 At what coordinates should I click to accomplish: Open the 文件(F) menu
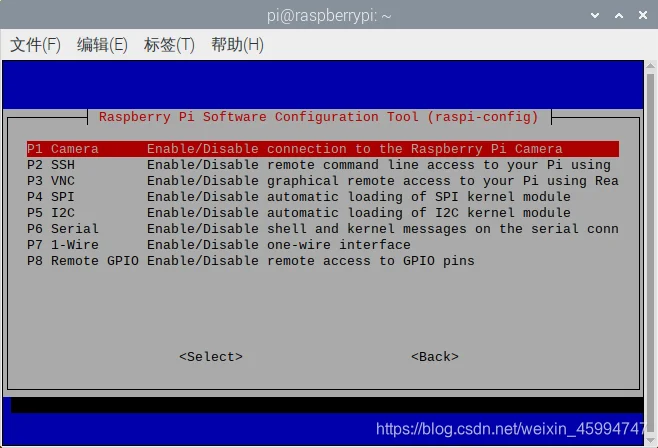(x=35, y=45)
